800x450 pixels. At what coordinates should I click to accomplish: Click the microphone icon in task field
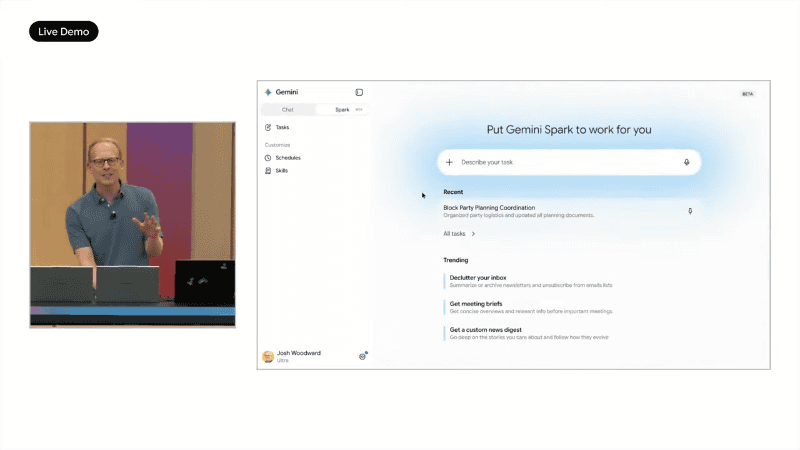click(687, 162)
